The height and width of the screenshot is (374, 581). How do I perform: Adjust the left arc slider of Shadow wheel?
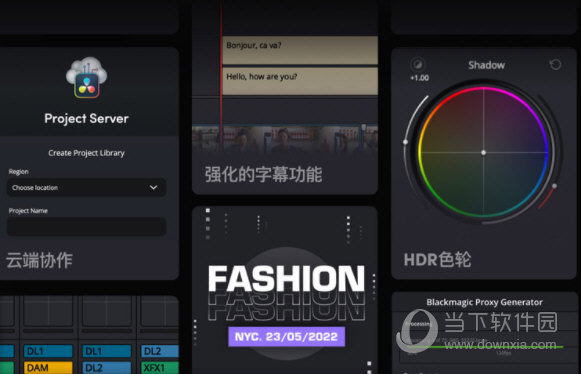click(405, 142)
